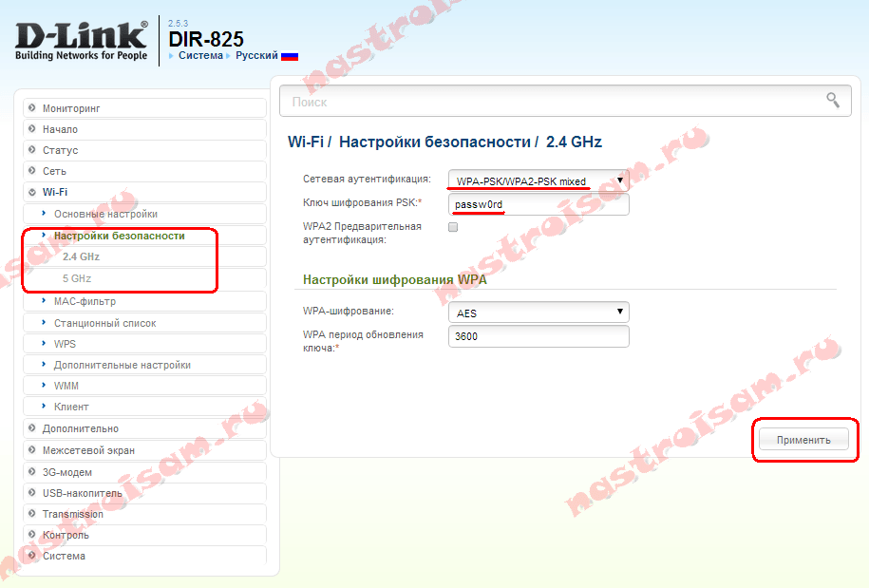The width and height of the screenshot is (869, 588).
Task: Click the search magnifier icon
Action: (832, 100)
